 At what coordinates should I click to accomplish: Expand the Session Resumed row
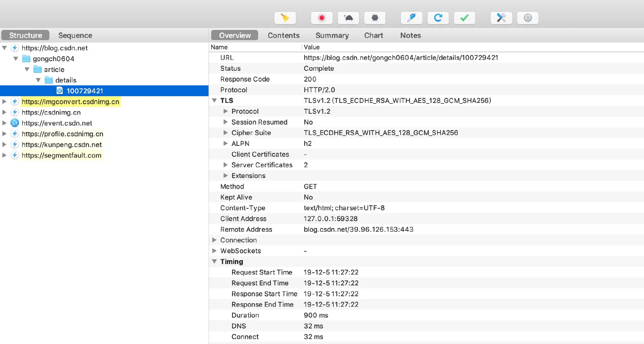225,122
